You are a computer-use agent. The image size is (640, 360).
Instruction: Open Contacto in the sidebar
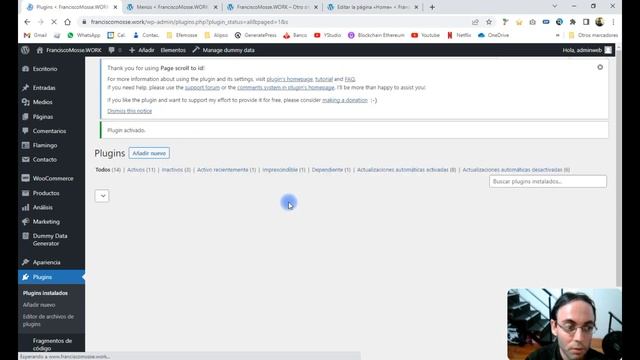pos(44,160)
